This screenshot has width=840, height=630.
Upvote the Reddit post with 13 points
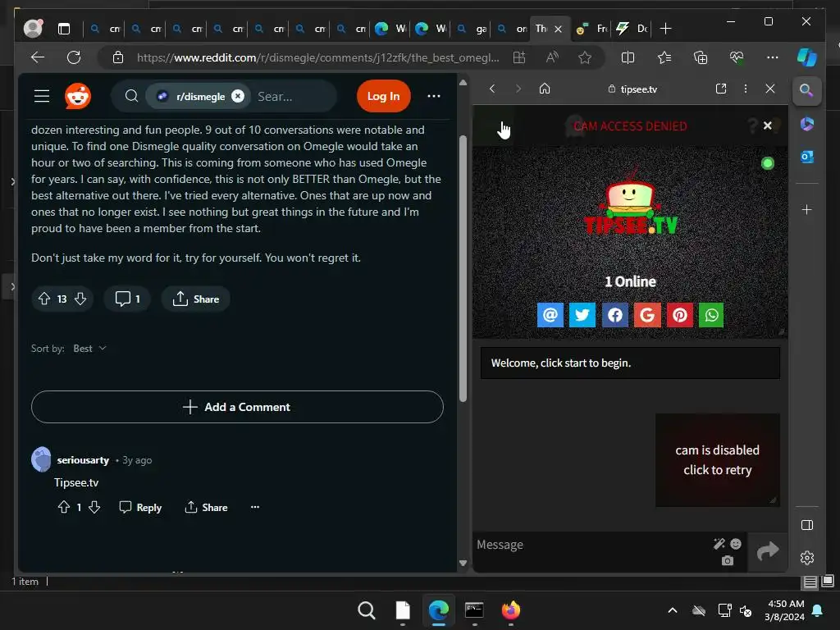[x=44, y=299]
